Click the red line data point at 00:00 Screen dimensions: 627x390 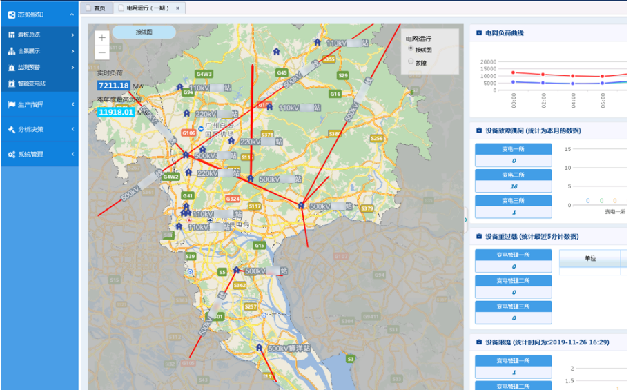(x=513, y=73)
